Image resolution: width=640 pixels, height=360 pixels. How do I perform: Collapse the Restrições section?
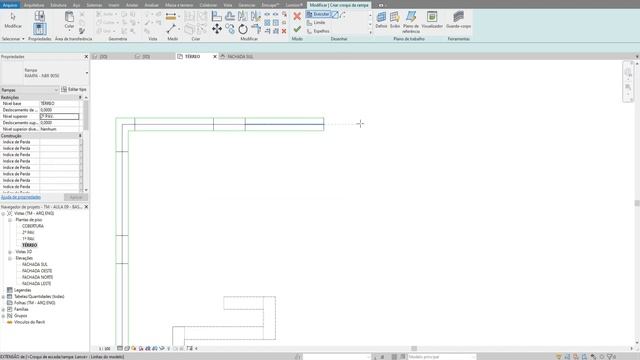click(80, 98)
